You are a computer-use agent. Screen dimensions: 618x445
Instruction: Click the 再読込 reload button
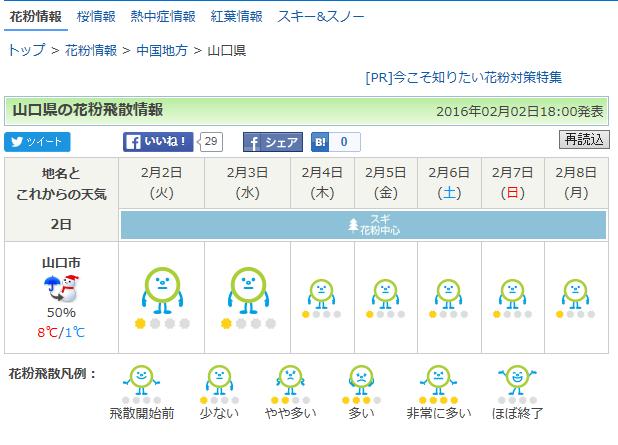coord(584,140)
